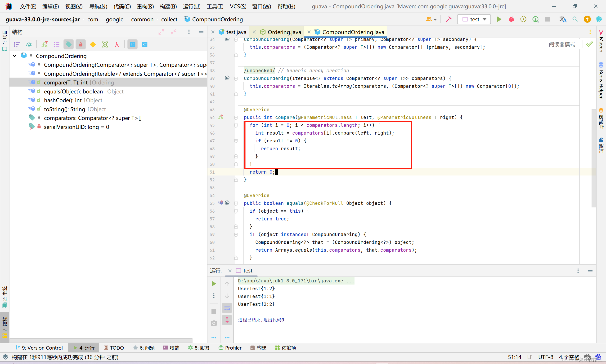Click the camera dump threads icon
Viewport: 606px width, 364px height.
point(214,323)
